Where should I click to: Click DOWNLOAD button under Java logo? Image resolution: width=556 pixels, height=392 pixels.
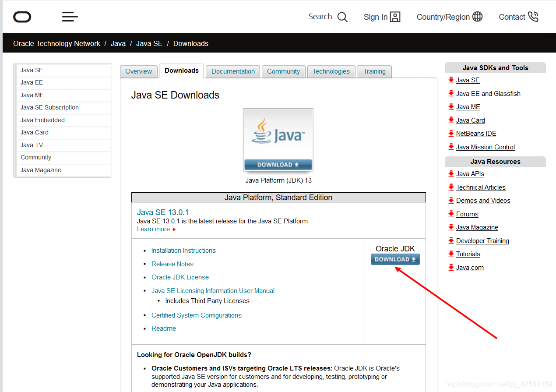(x=278, y=165)
